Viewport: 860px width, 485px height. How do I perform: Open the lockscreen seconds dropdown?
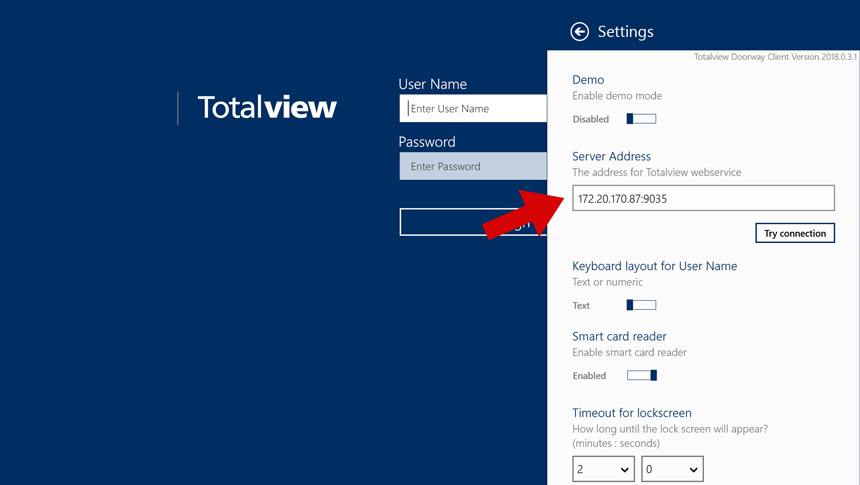tap(672, 469)
